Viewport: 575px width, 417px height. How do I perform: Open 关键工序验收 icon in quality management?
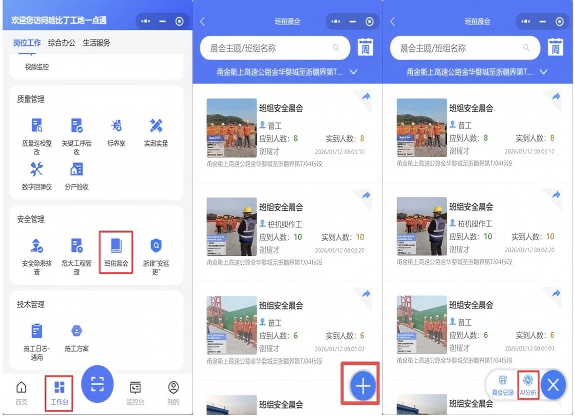76,125
